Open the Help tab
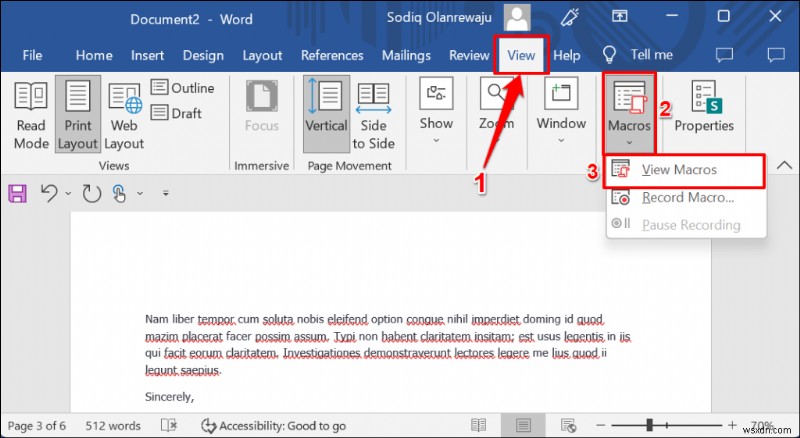The height and width of the screenshot is (438, 800). click(566, 55)
